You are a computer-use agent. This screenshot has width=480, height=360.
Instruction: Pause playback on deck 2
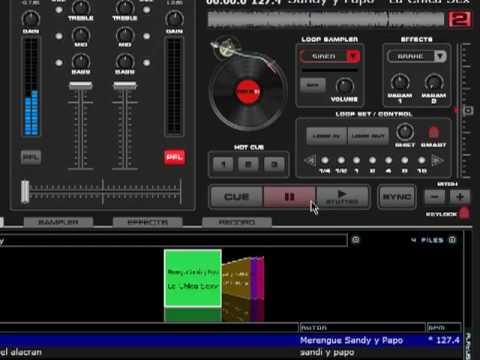[289, 197]
